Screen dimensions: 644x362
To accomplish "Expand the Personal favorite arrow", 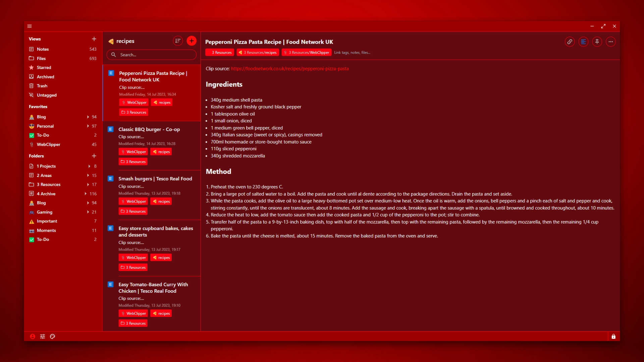I will [x=88, y=126].
